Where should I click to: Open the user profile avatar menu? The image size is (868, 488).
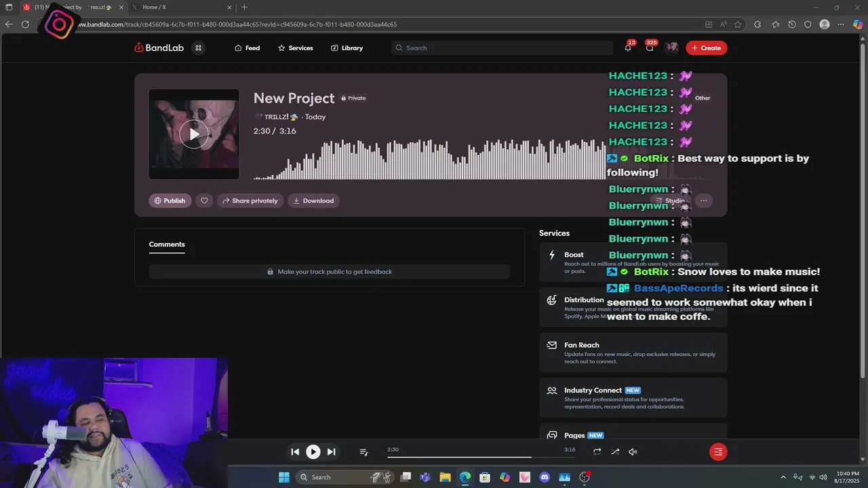(x=671, y=48)
